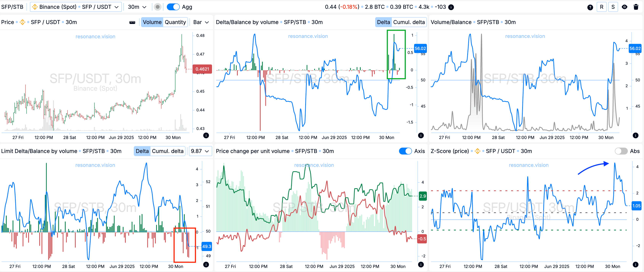The image size is (644, 272).
Task: Select the Quantity tab in Price panel
Action: point(175,22)
